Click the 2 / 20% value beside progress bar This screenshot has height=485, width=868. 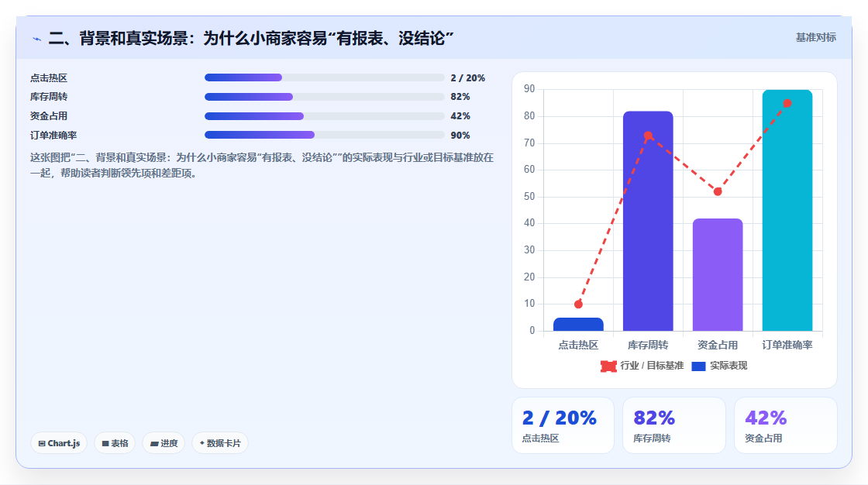[x=468, y=78]
